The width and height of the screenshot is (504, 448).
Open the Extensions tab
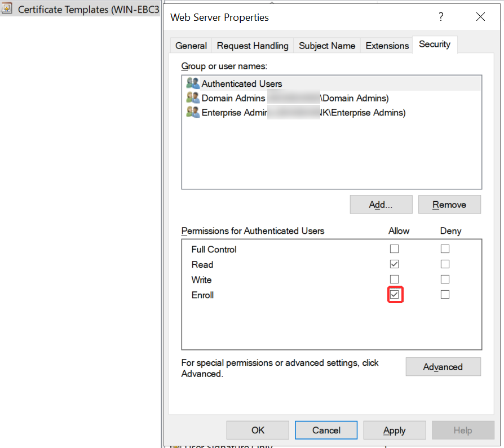click(x=387, y=46)
